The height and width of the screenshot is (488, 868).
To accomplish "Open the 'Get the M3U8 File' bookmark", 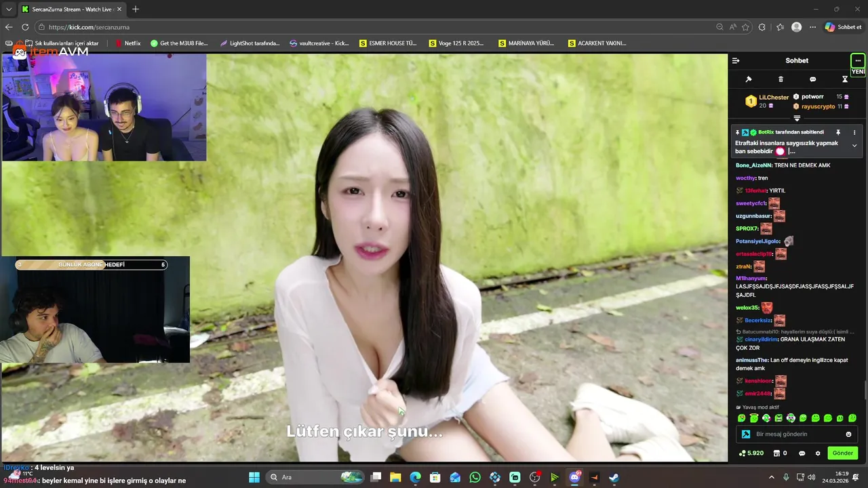I will tap(180, 43).
